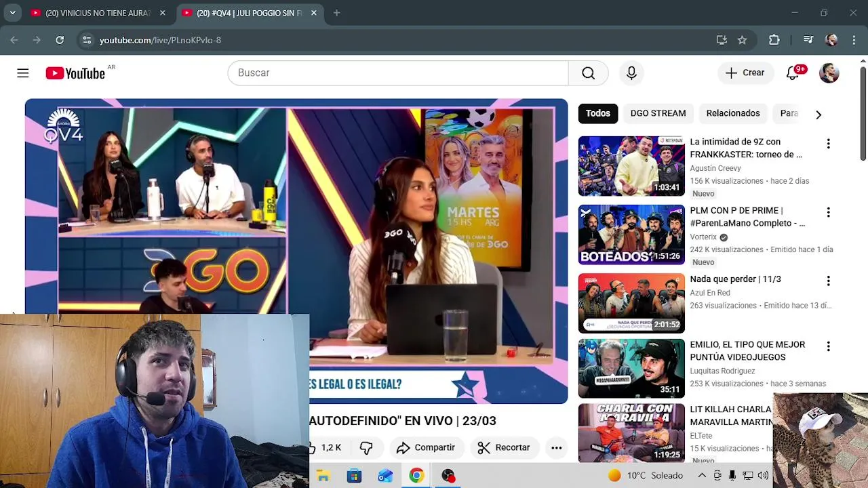
Task: Open options menu for EMILIO video
Action: (828, 346)
